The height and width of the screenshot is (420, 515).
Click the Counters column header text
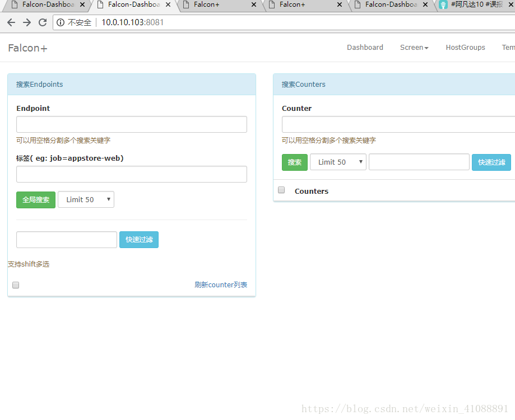click(312, 192)
